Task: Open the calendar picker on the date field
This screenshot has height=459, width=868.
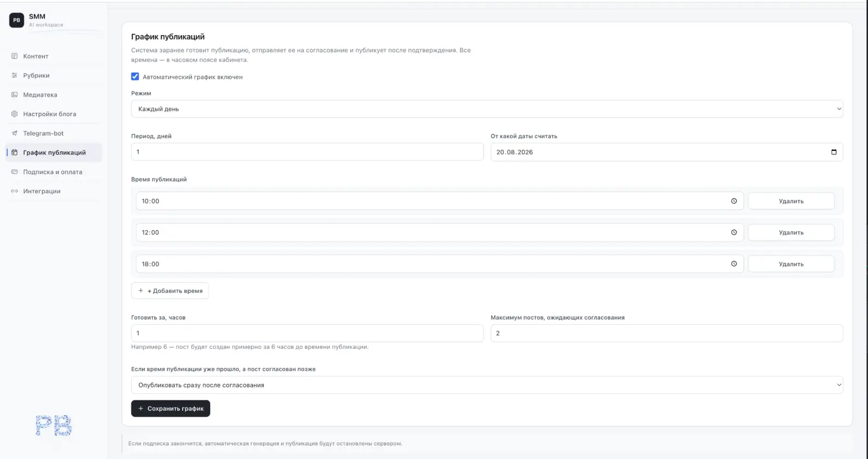Action: tap(834, 152)
